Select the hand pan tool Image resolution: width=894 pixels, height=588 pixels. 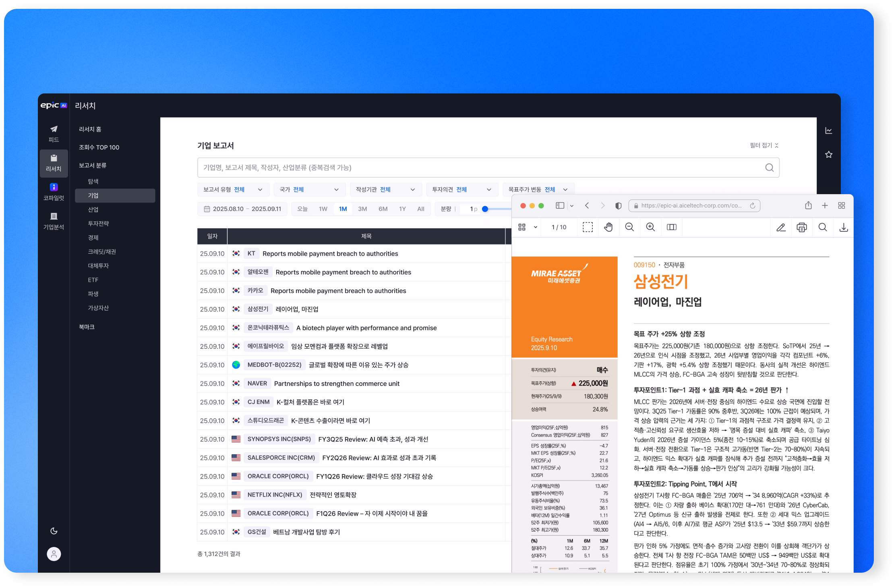608,227
